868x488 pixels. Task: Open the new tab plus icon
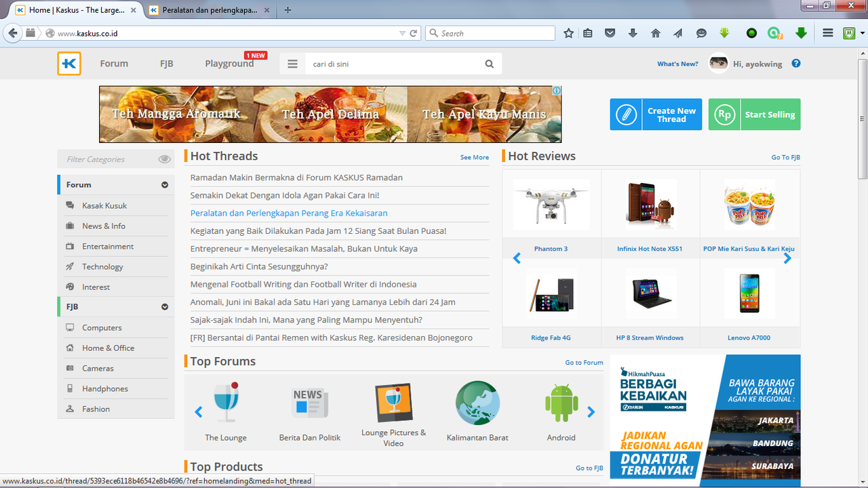point(288,10)
